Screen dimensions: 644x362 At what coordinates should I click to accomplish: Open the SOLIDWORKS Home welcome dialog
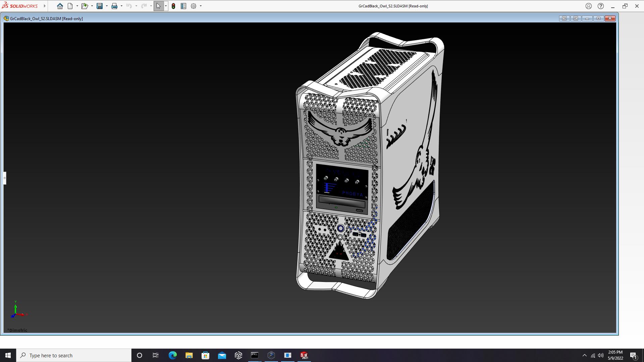(x=60, y=6)
